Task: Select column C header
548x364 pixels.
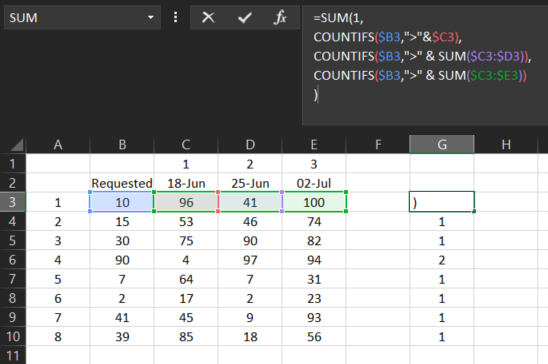Action: pyautogui.click(x=186, y=144)
